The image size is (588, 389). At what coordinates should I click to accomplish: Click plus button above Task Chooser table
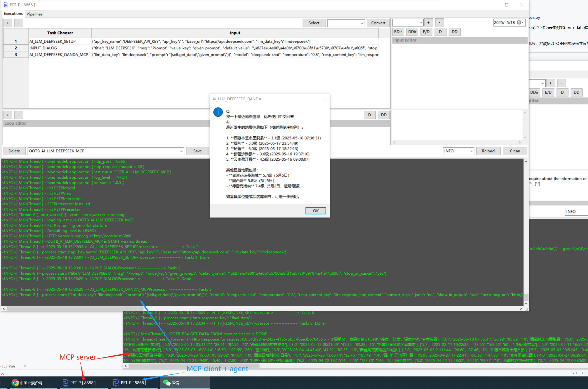[x=8, y=23]
